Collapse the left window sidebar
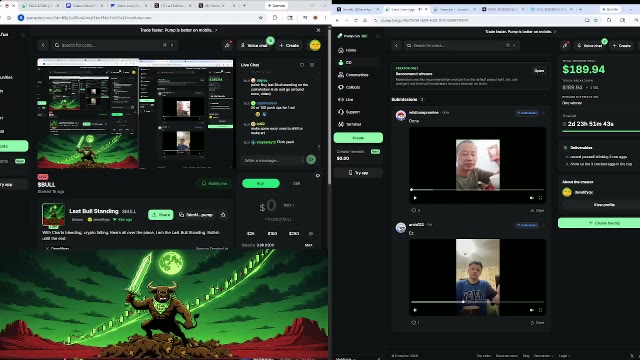The width and height of the screenshot is (640, 360). pyautogui.click(x=23, y=35)
